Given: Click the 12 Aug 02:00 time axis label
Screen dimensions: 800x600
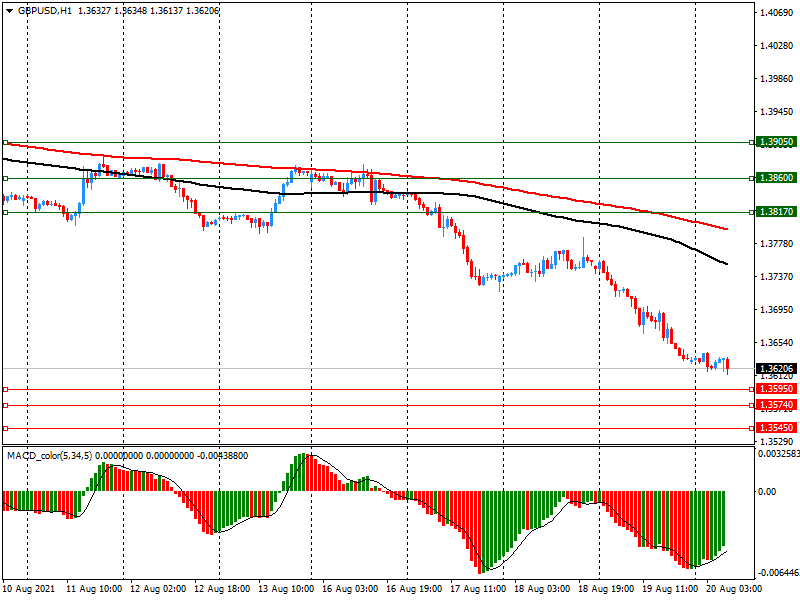Looking at the screenshot, I should (x=158, y=589).
